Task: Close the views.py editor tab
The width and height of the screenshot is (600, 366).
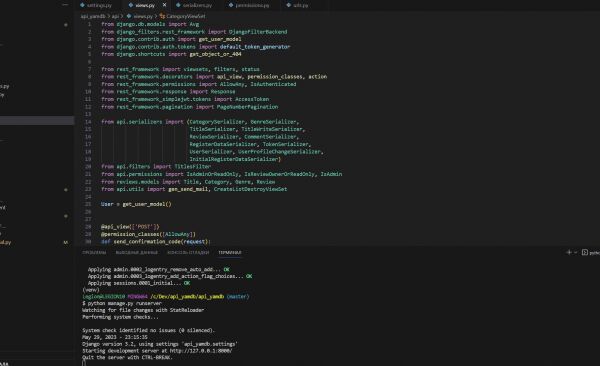Action: 165,5
